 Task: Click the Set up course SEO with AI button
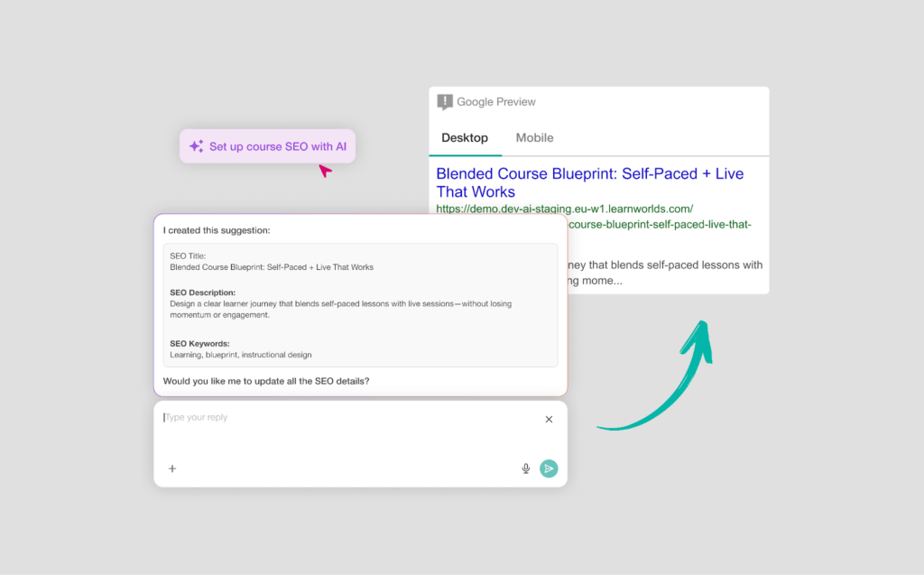267,145
